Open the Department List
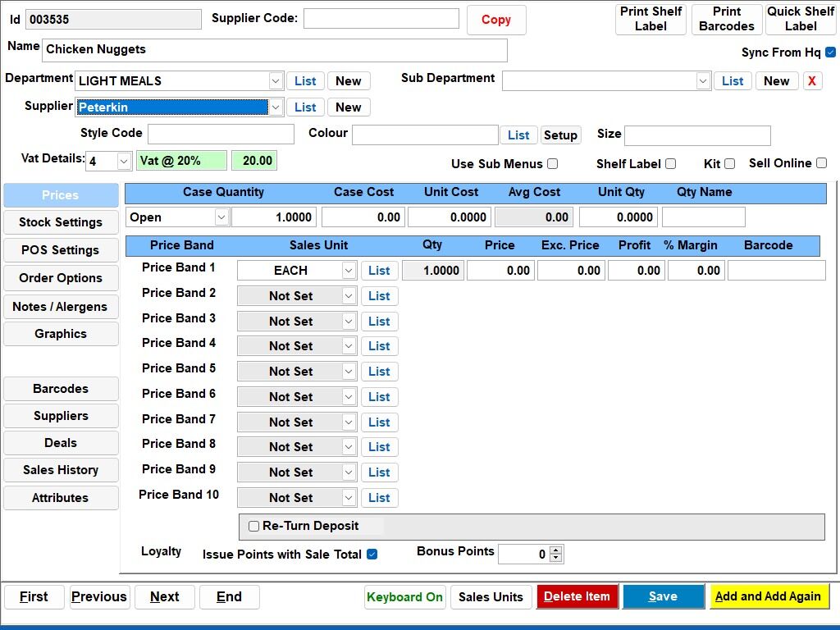 click(305, 81)
